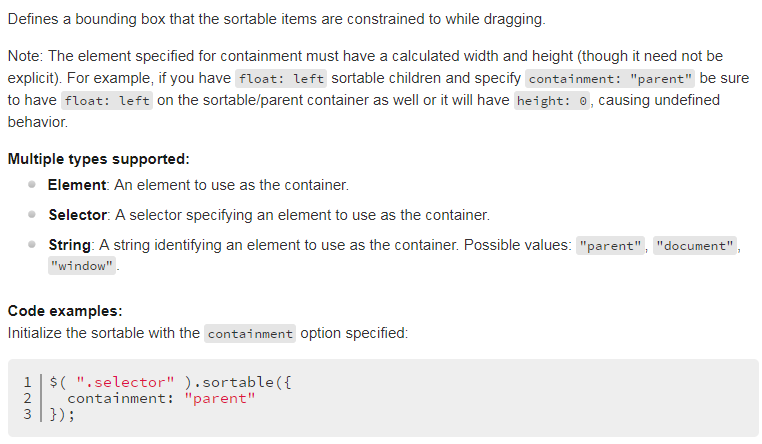Image resolution: width=762 pixels, height=444 pixels.
Task: Click line number 2 in code block
Action: [x=28, y=398]
